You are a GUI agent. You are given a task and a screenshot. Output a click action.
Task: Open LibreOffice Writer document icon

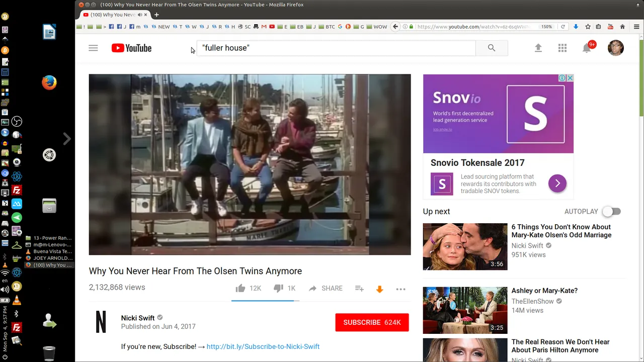pyautogui.click(x=49, y=32)
